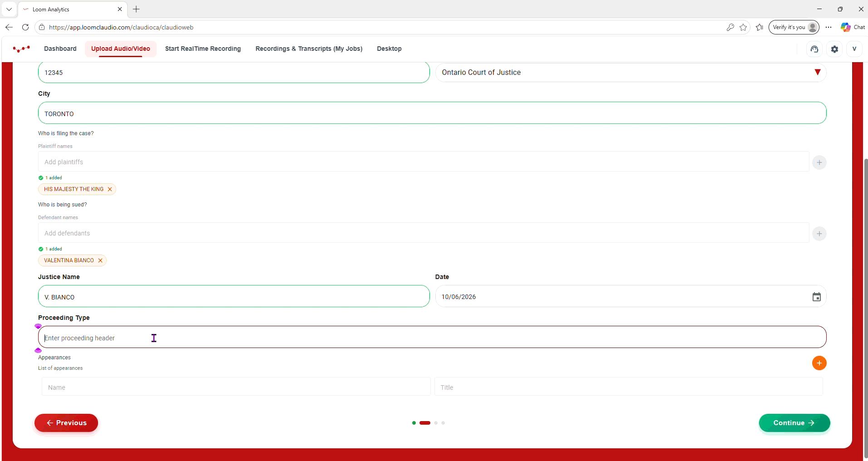The width and height of the screenshot is (868, 461).
Task: Open browser more options ellipsis
Action: coord(829,27)
